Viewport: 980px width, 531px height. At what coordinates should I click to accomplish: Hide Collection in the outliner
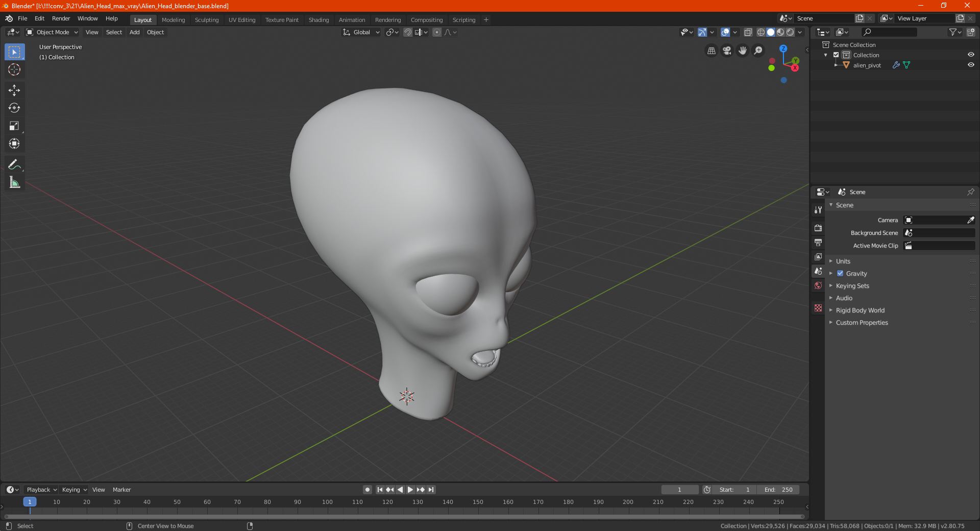coord(971,55)
